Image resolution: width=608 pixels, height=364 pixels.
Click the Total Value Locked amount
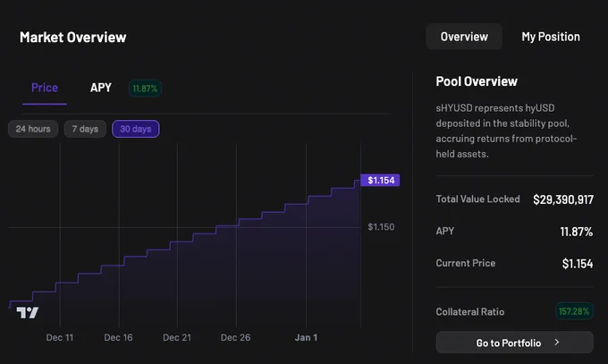click(563, 199)
